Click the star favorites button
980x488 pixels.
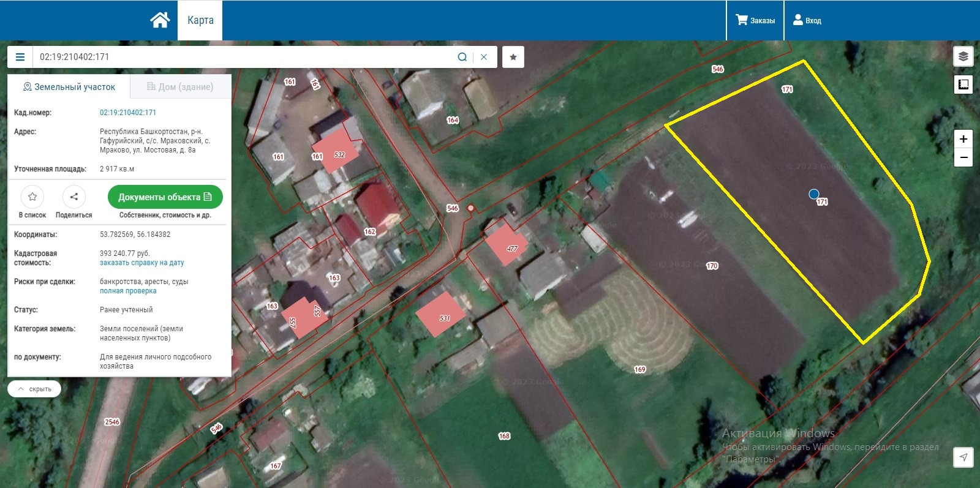(x=513, y=57)
